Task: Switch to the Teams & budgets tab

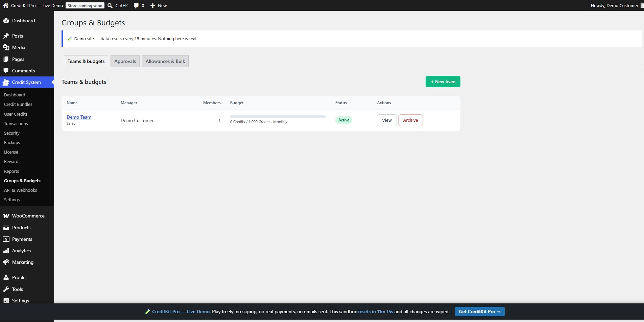Action: [86, 61]
